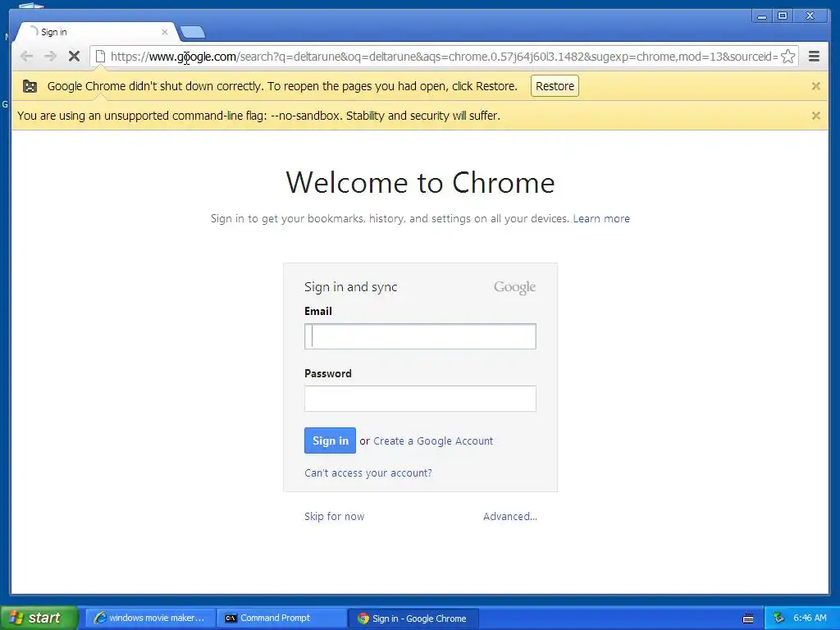Dismiss the no-sandbox warning infobar
The width and height of the screenshot is (840, 630).
[x=816, y=116]
